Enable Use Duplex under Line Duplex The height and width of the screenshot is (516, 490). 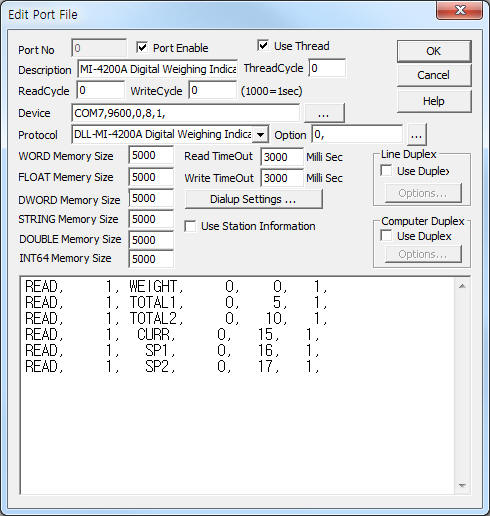click(x=386, y=171)
